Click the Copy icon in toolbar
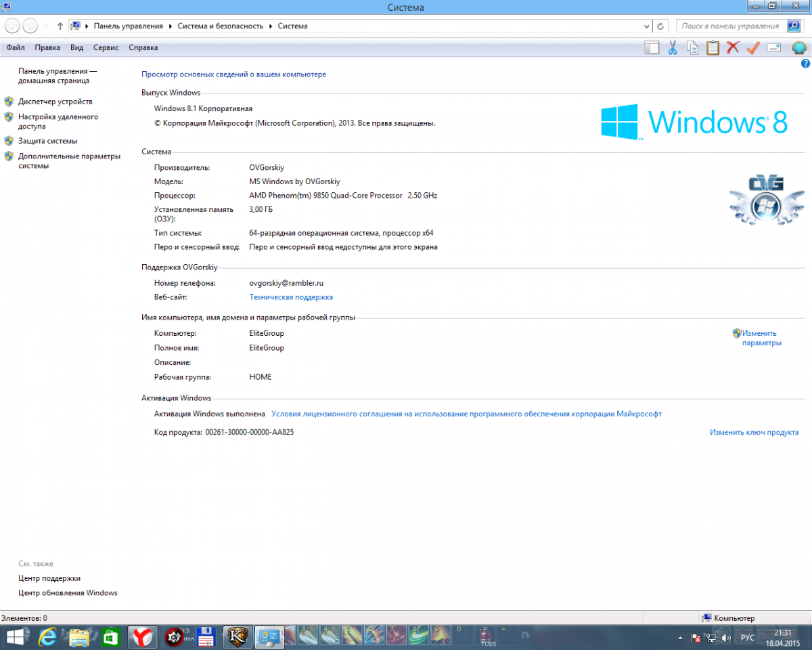This screenshot has height=650, width=812. click(693, 47)
